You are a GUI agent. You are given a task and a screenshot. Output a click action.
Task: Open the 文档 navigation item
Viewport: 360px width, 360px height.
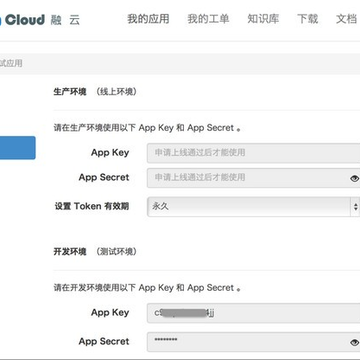pos(346,19)
